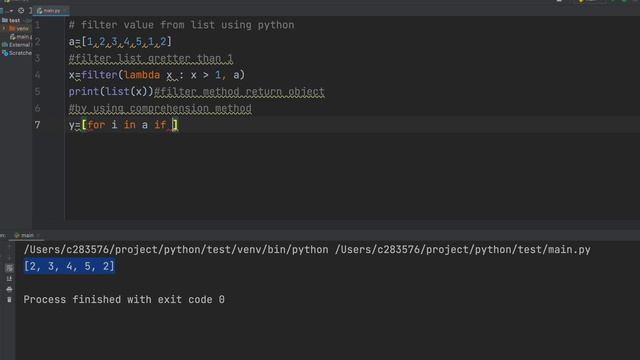
Task: Click 'Process finished with exit code 0' text
Action: point(124,300)
